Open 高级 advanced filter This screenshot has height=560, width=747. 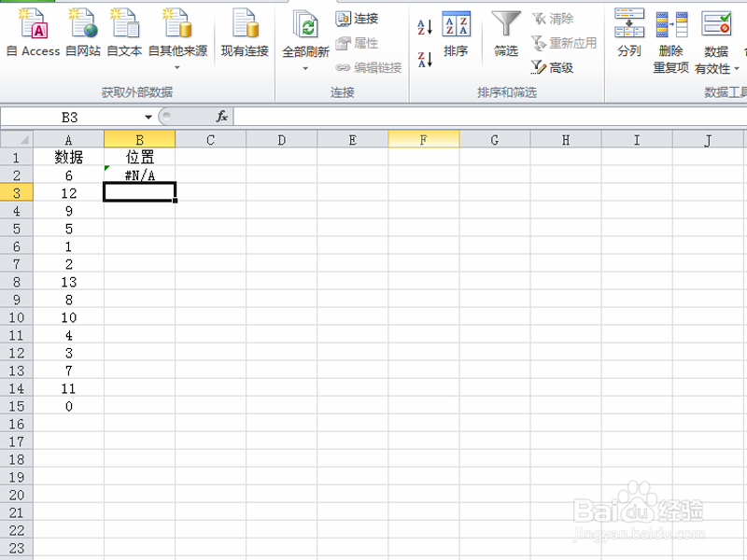click(x=552, y=67)
